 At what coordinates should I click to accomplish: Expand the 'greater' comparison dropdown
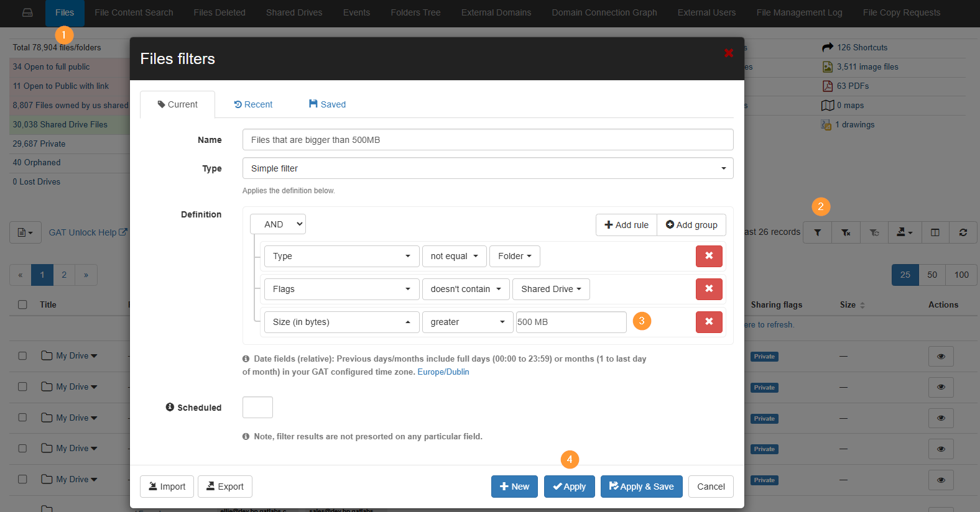[x=467, y=322]
